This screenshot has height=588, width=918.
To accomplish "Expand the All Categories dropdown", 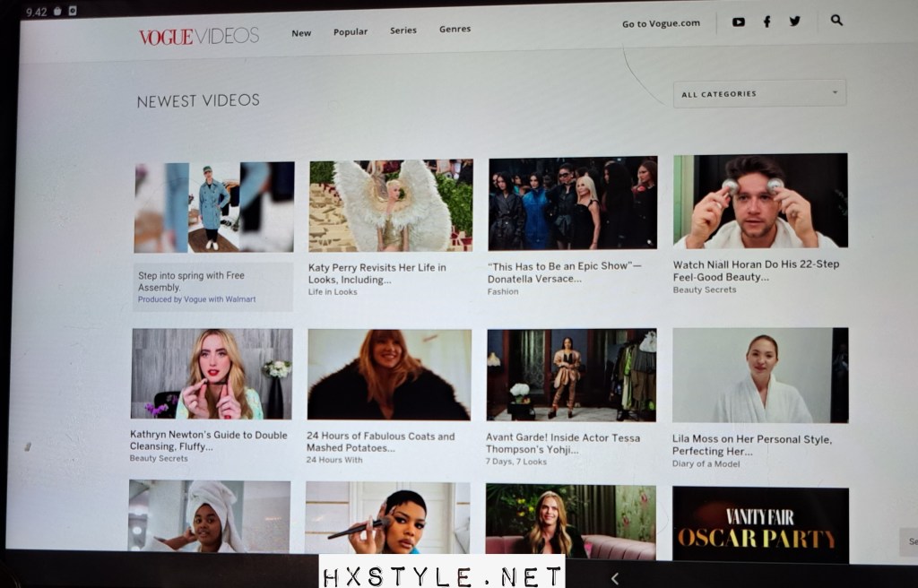I will [759, 93].
